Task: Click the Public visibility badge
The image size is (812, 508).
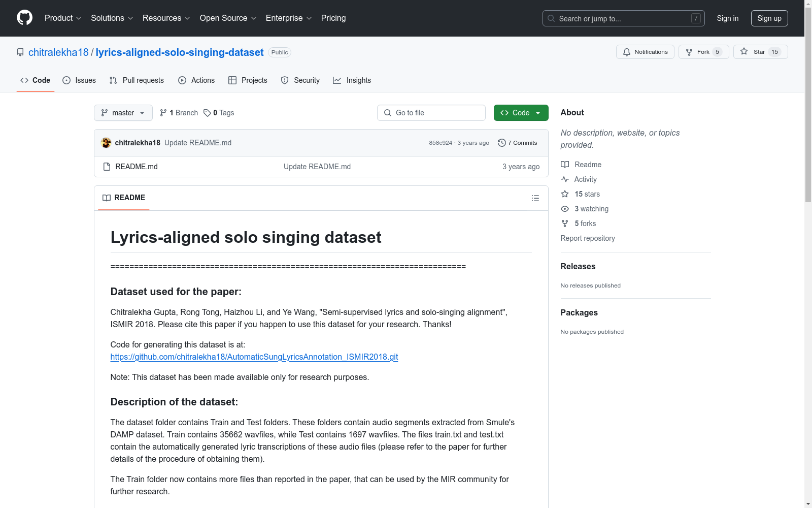Action: [280, 52]
